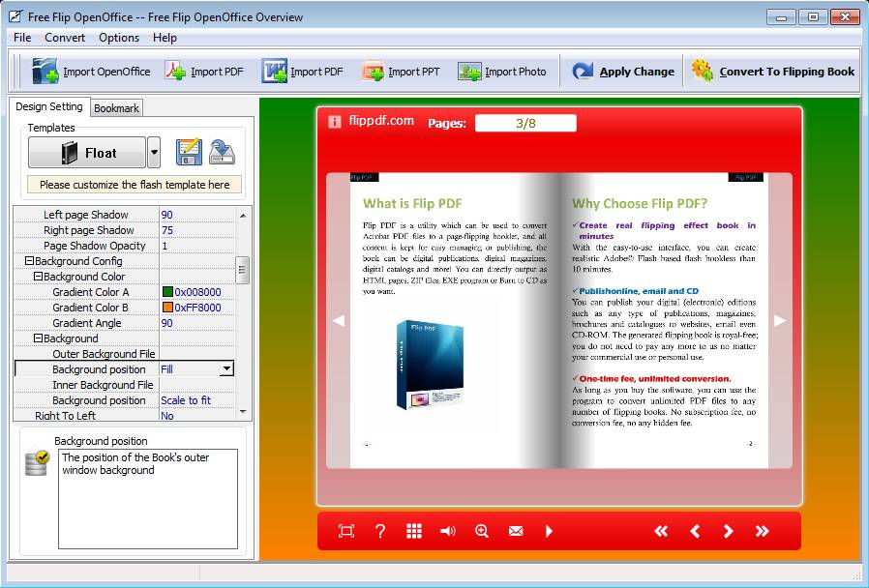Flip backward using left edge arrow of book
869x588 pixels.
pyautogui.click(x=339, y=320)
